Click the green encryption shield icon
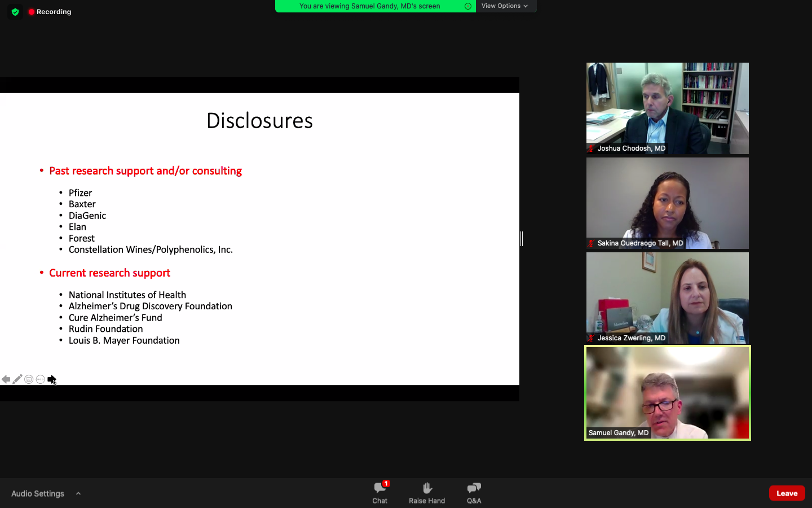The height and width of the screenshot is (508, 812). (15, 12)
